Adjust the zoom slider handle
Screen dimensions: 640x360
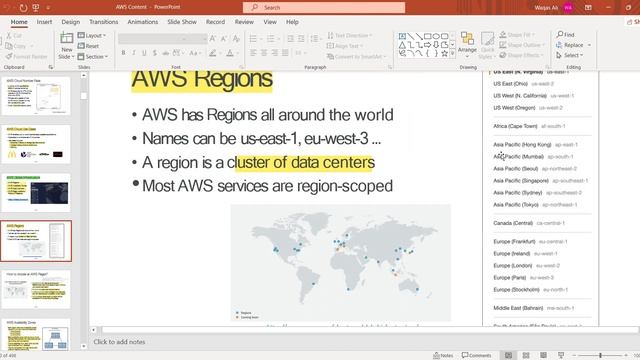point(600,356)
